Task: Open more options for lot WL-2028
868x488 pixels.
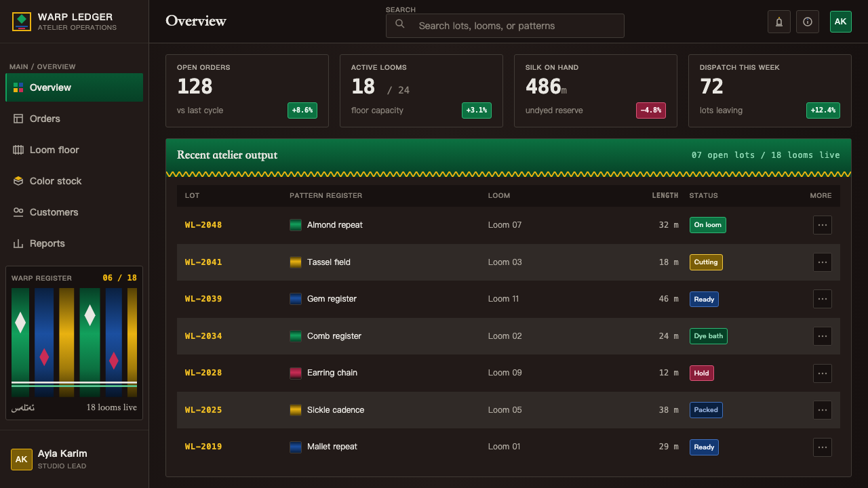Action: pyautogui.click(x=823, y=373)
